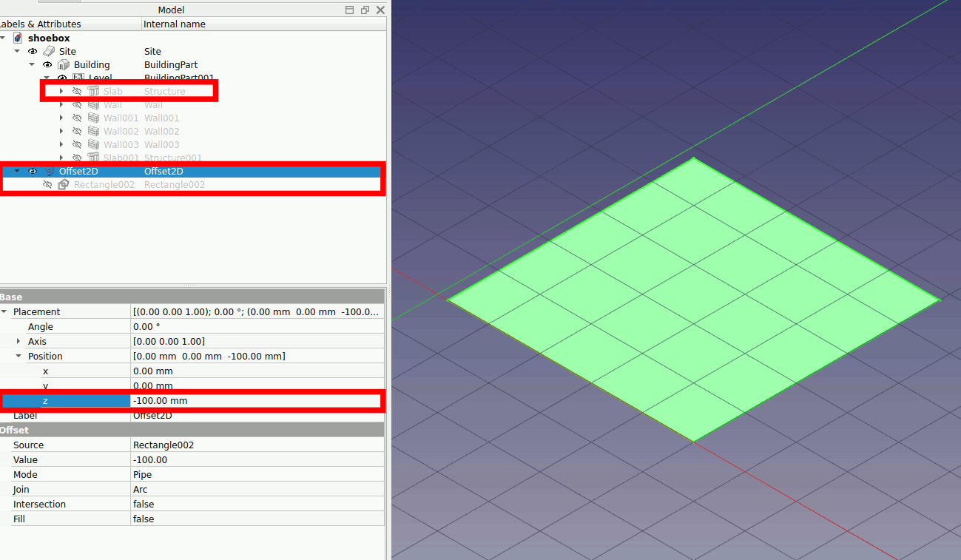Click the Mode property value Pipe
961x560 pixels.
[255, 474]
